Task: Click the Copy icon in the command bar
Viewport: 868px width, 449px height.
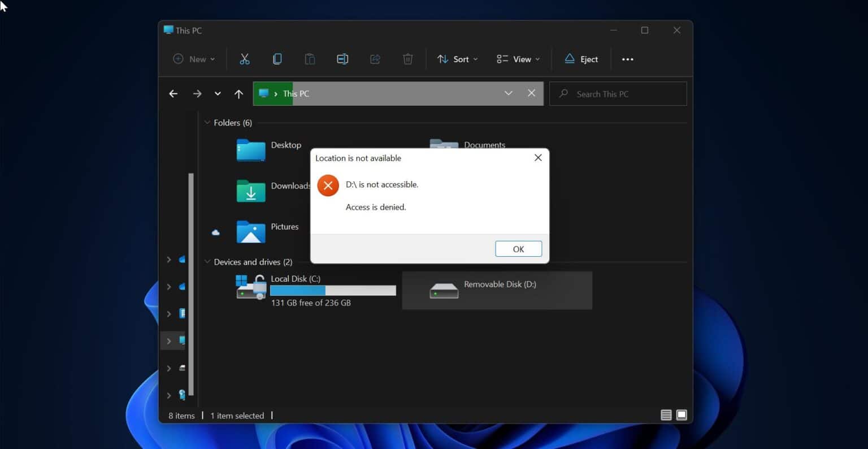Action: tap(277, 59)
